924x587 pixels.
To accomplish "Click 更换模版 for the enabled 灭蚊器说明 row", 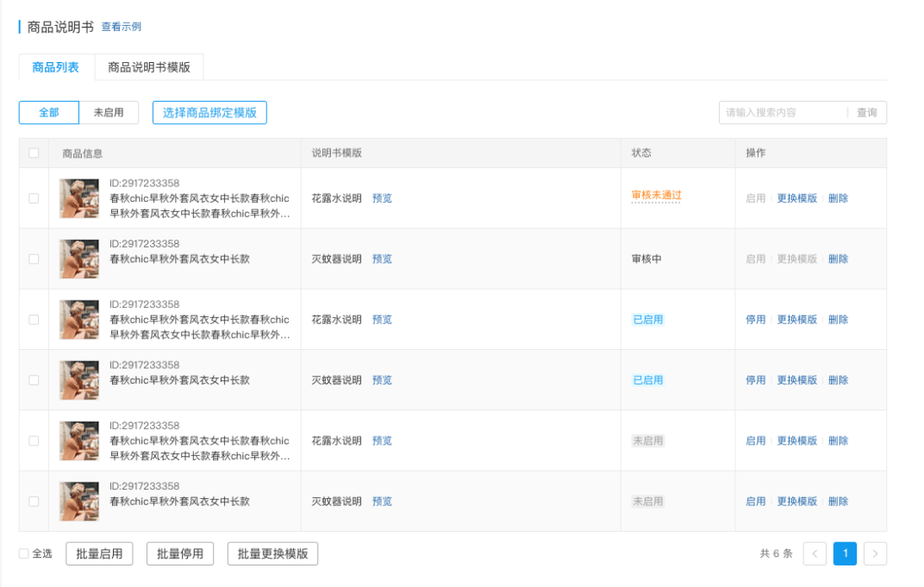I will coord(796,381).
